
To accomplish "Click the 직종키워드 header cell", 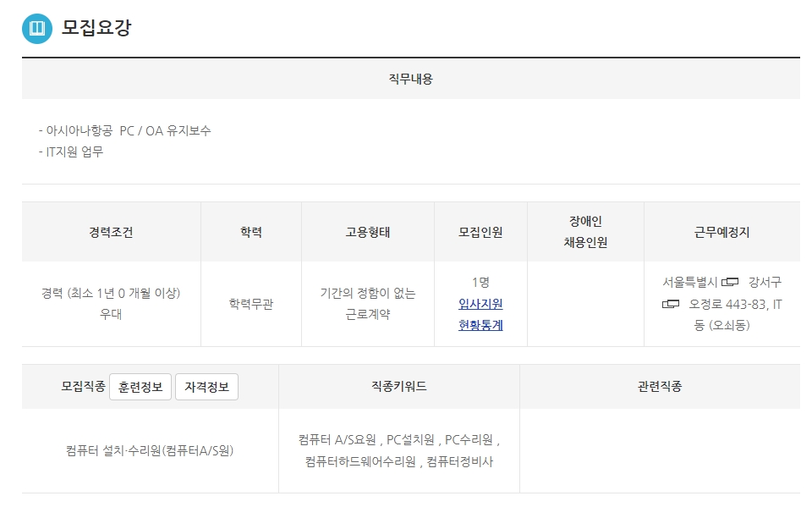I will coord(401,386).
